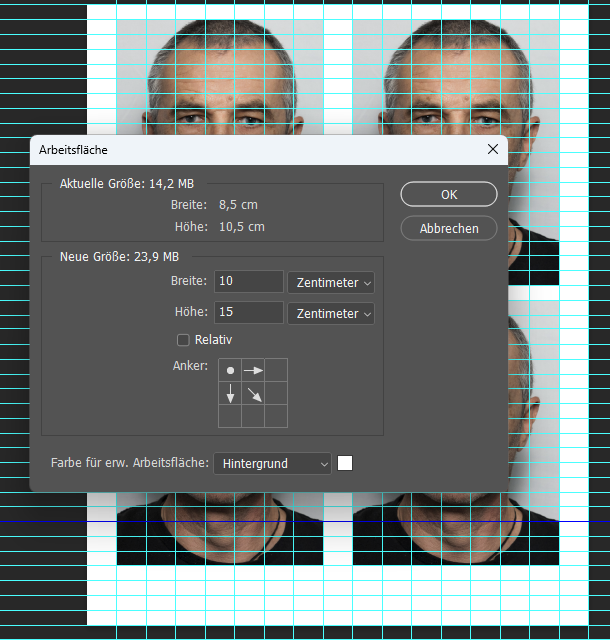Open the Breite unit dropdown (Zentimeter)

[x=331, y=283]
